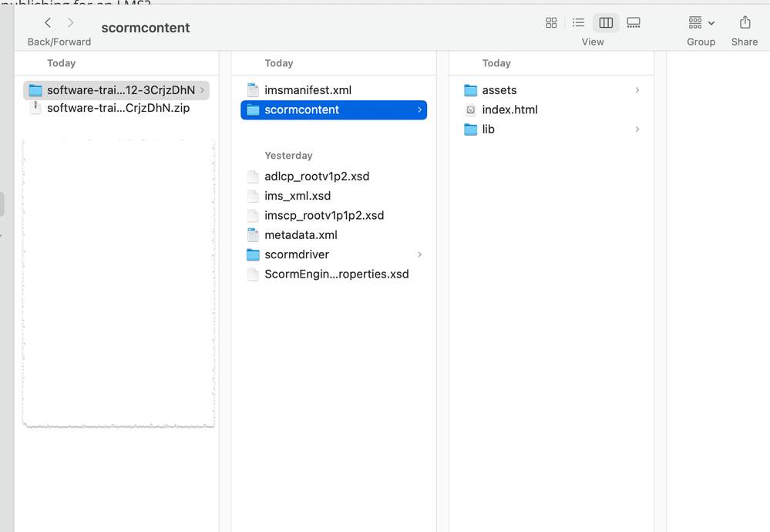Click the Share toolbar icon
The height and width of the screenshot is (532, 770).
745,23
